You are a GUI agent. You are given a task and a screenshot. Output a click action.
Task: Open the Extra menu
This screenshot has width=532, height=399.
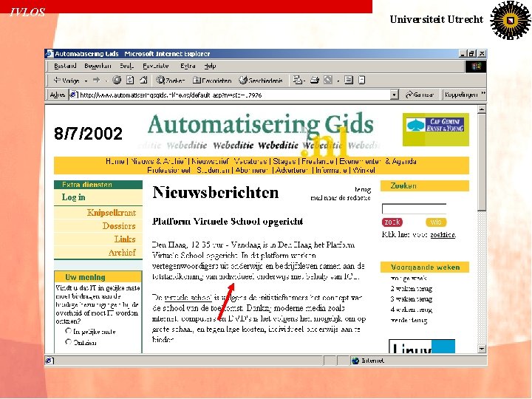point(188,66)
